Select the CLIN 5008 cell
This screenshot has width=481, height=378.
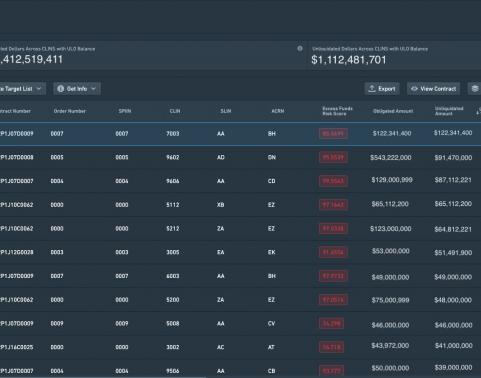pos(173,323)
